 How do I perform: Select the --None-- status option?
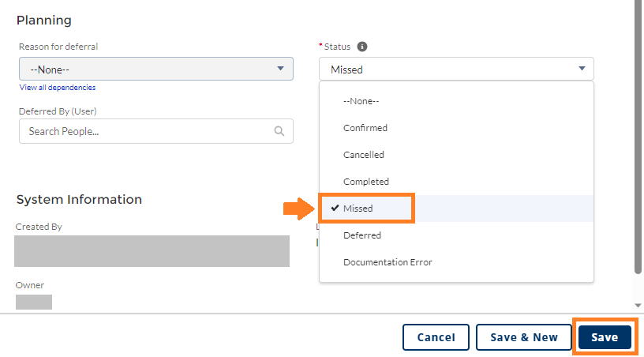(361, 101)
